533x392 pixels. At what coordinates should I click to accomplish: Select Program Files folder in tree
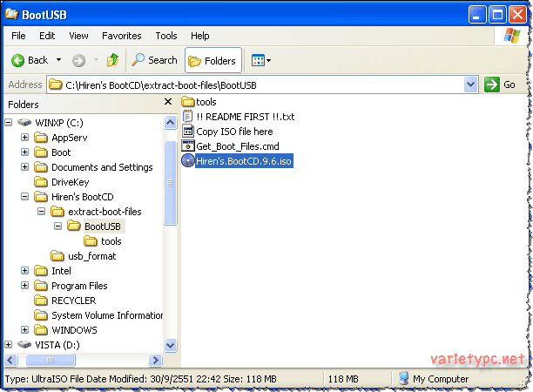pos(79,286)
